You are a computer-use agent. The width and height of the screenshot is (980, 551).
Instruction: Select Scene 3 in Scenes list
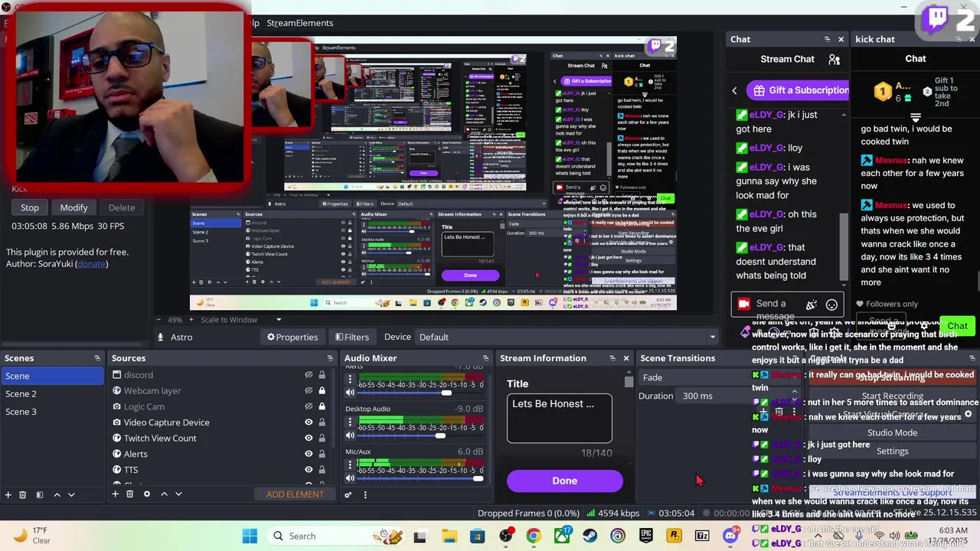[x=52, y=412]
